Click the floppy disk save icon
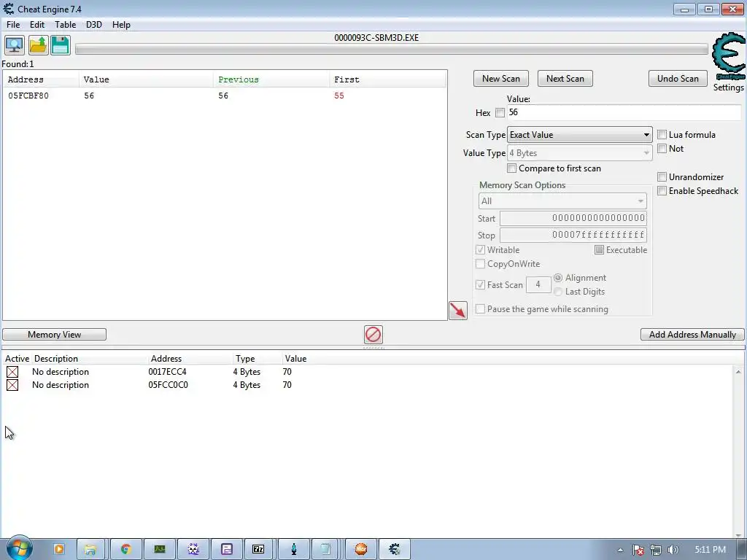Image resolution: width=747 pixels, height=560 pixels. (x=61, y=45)
